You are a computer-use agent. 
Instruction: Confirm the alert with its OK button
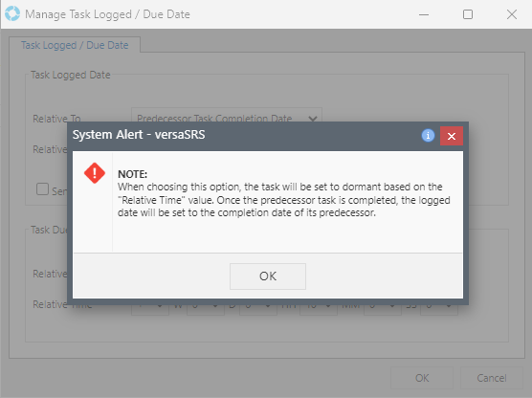coord(268,276)
